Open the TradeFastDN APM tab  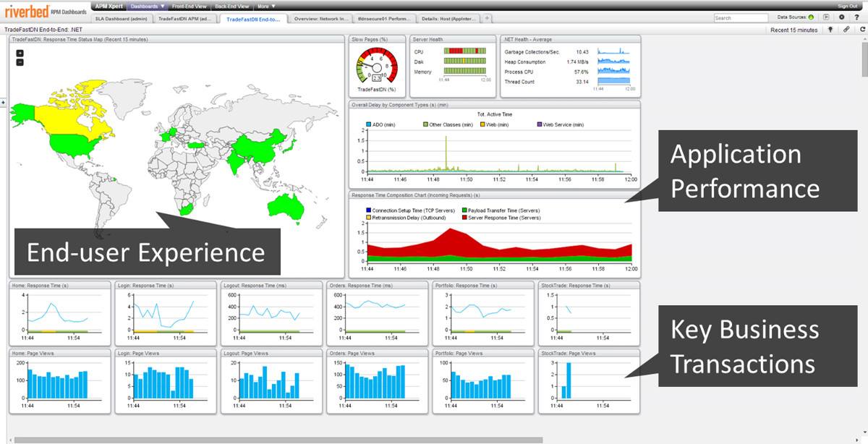coord(184,18)
